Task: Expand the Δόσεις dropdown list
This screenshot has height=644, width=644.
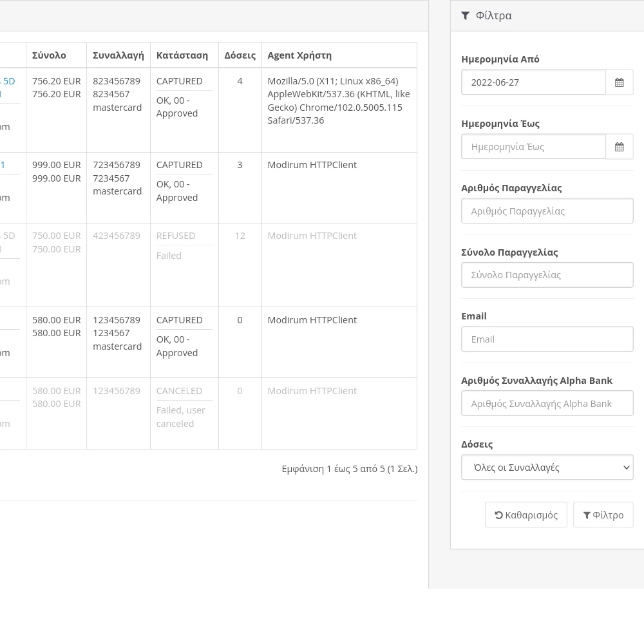Action: [x=547, y=468]
